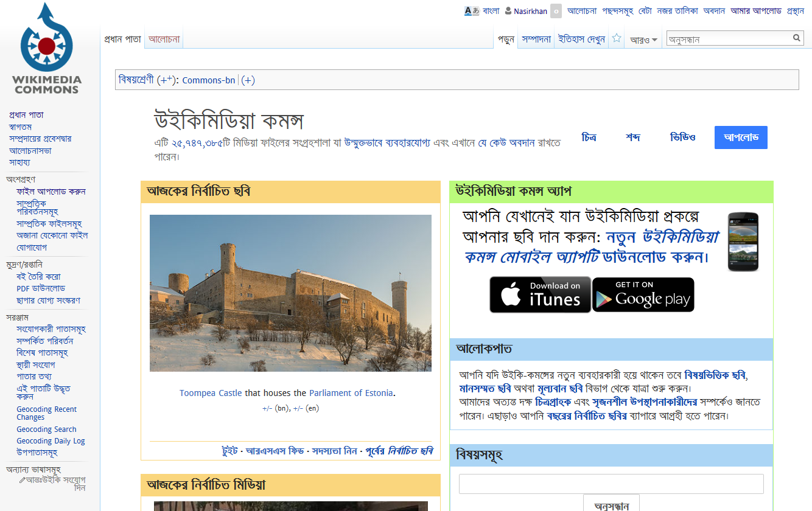Expand hidden categories via (+⁺) beside বিষয়শ্রেণী
Image resolution: width=812 pixels, height=511 pixels.
pyautogui.click(x=164, y=79)
